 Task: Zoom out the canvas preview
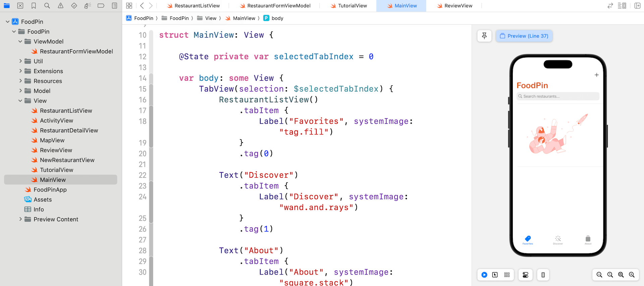[599, 275]
